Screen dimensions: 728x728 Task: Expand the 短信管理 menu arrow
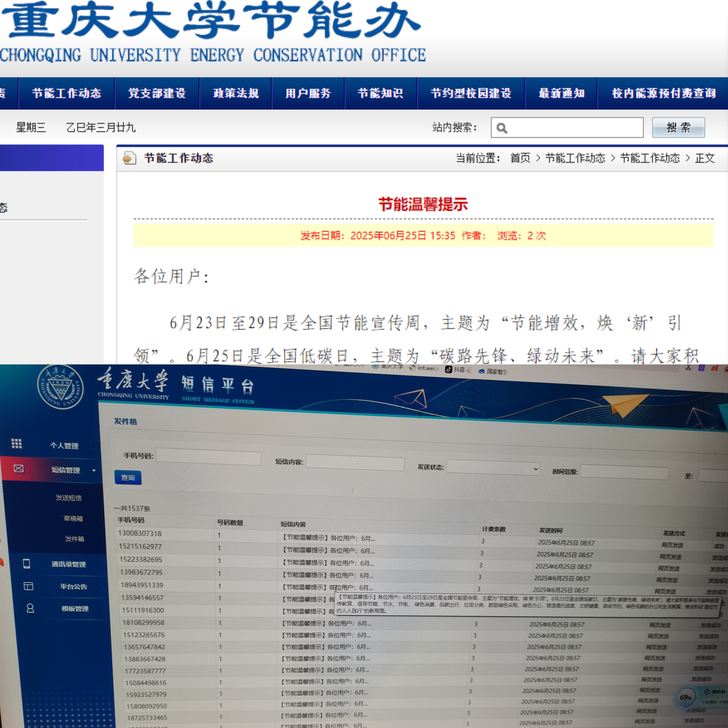[94, 470]
